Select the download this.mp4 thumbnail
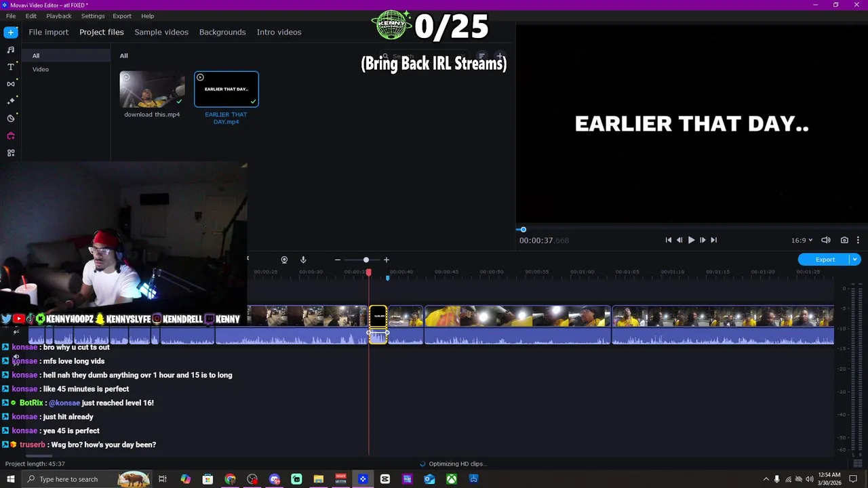Screen dimensions: 868x488 (152, 89)
